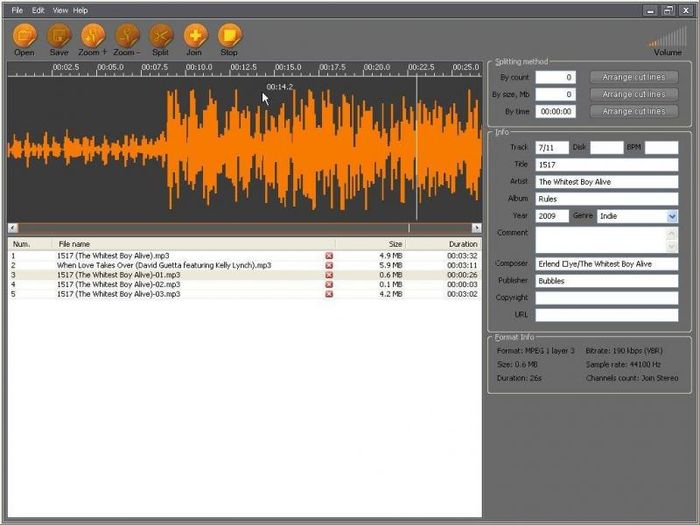Click Arrange cut lines for By time
Screen dimensions: 700x525
tap(633, 112)
